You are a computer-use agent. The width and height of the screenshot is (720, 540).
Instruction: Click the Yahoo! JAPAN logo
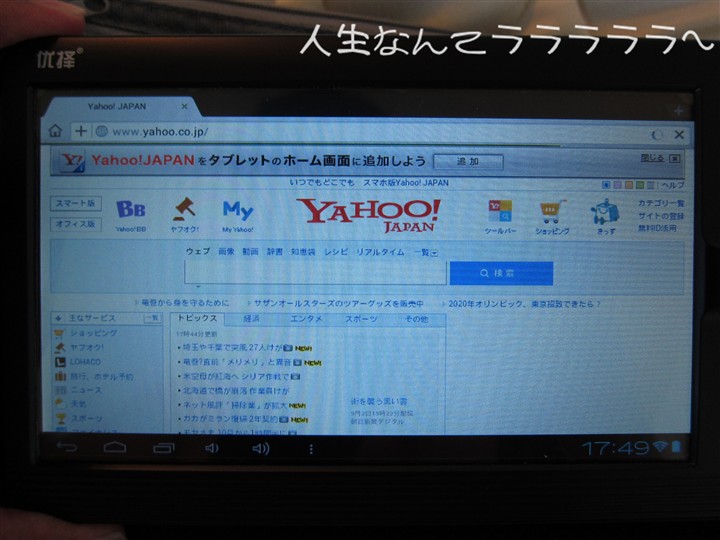click(x=368, y=215)
